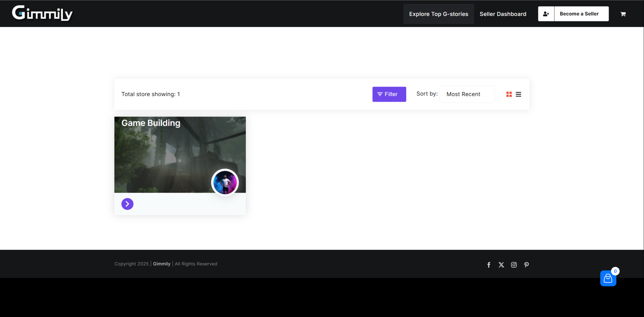The width and height of the screenshot is (644, 317).
Task: Open Instagram footer icon
Action: point(514,265)
